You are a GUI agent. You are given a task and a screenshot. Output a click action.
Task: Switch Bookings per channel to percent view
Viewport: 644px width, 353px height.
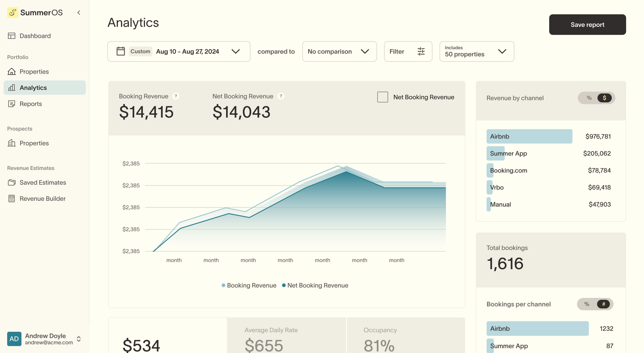587,304
